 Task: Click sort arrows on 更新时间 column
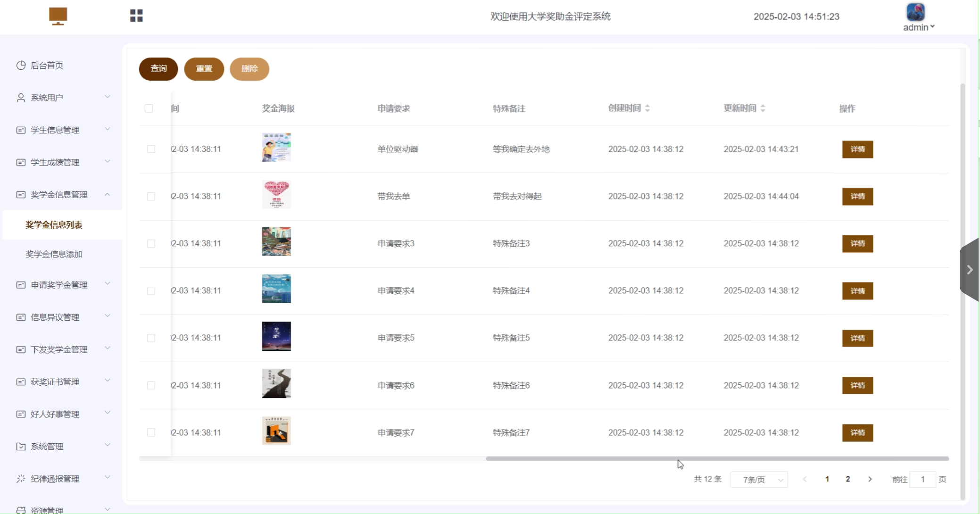click(763, 108)
